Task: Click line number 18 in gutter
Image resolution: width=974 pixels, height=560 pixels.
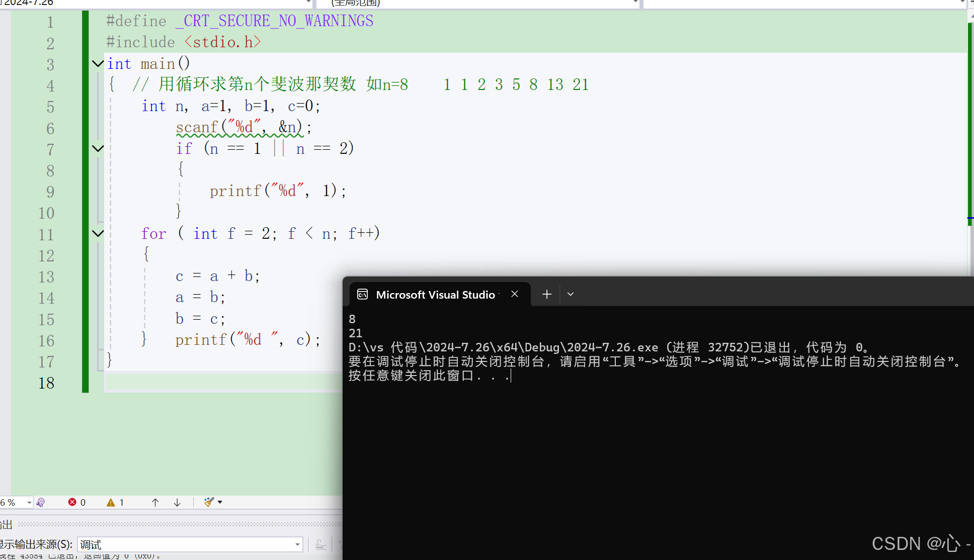Action: point(46,383)
